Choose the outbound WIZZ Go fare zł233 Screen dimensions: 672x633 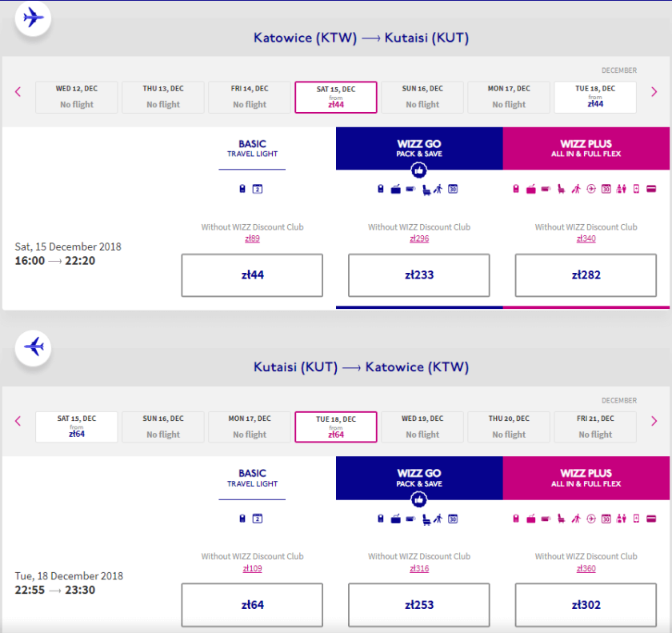(418, 275)
